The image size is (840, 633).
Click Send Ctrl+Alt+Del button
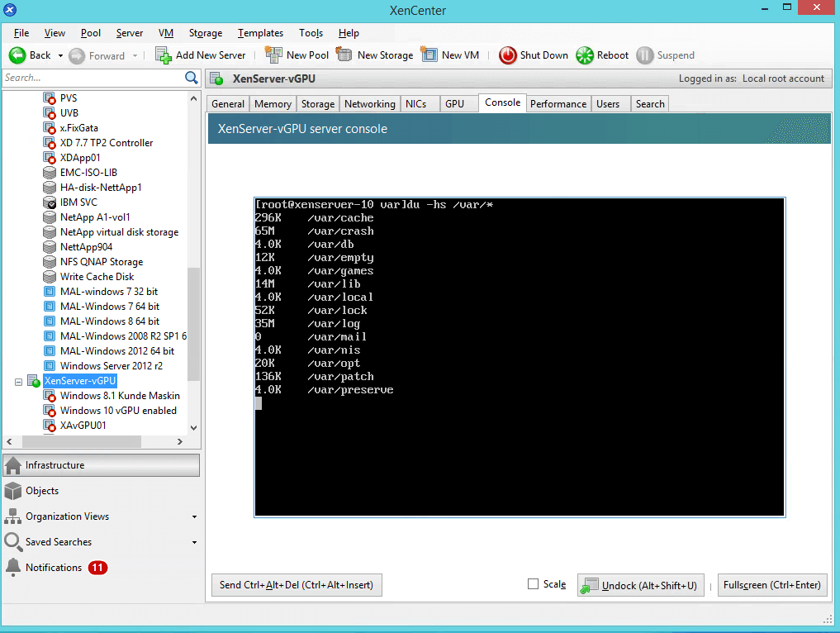(297, 585)
